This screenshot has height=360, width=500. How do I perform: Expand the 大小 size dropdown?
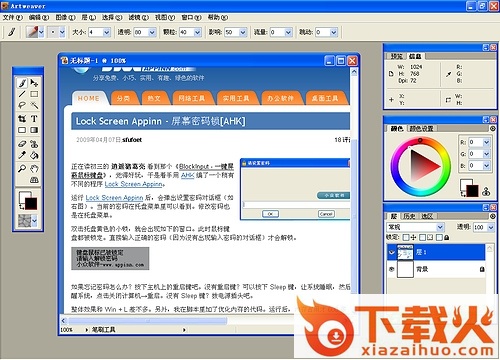tap(107, 32)
